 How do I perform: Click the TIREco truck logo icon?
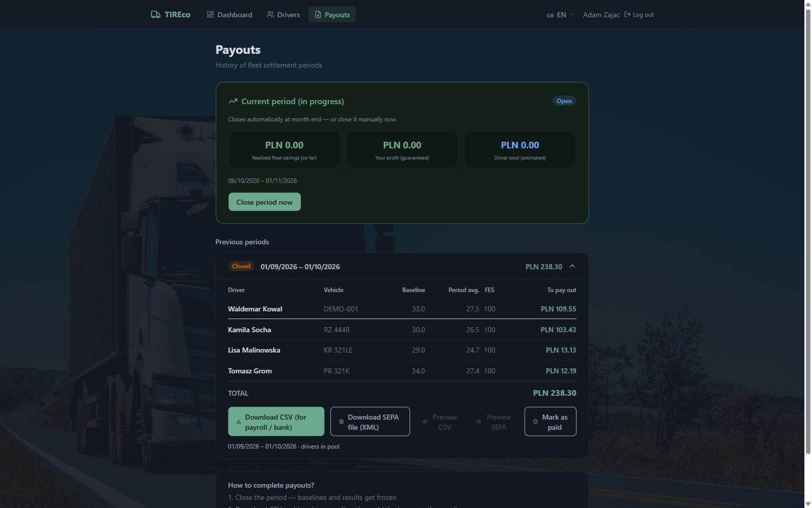pos(155,15)
